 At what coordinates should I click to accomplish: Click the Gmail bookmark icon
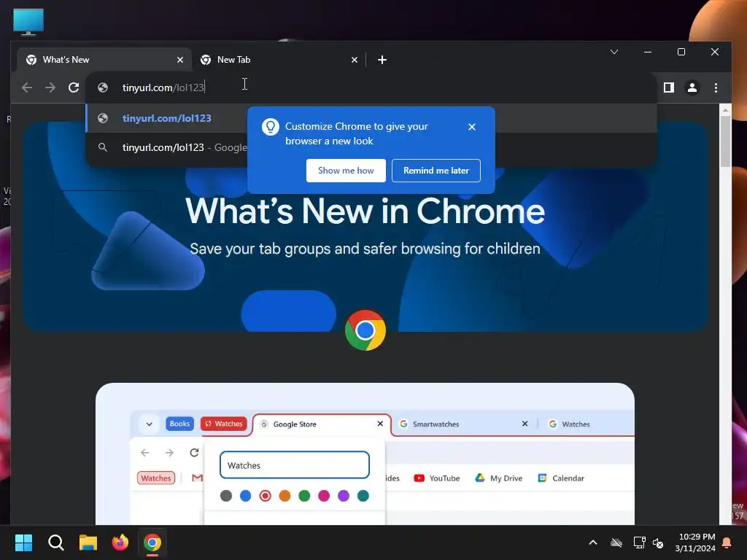pyautogui.click(x=197, y=478)
